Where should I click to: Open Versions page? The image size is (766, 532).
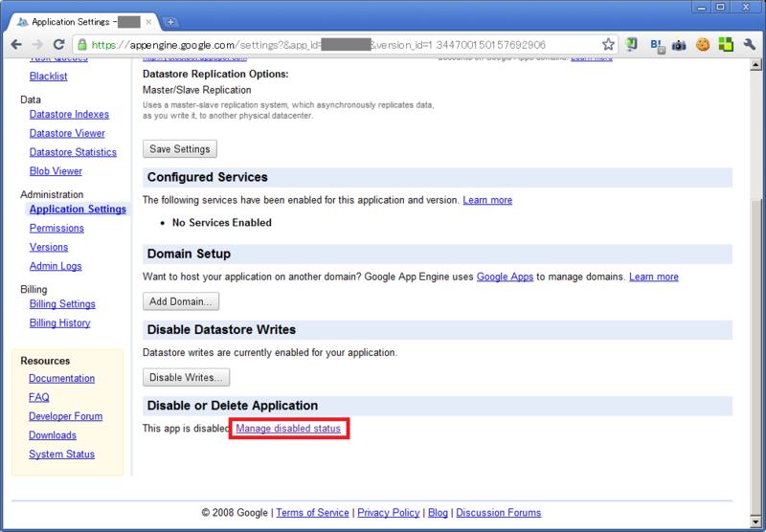pyautogui.click(x=49, y=247)
